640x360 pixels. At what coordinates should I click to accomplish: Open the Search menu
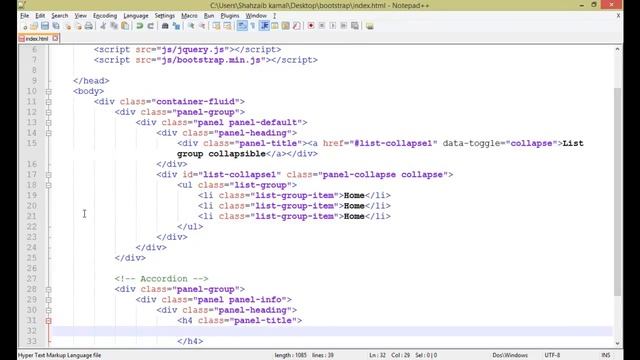click(x=60, y=16)
